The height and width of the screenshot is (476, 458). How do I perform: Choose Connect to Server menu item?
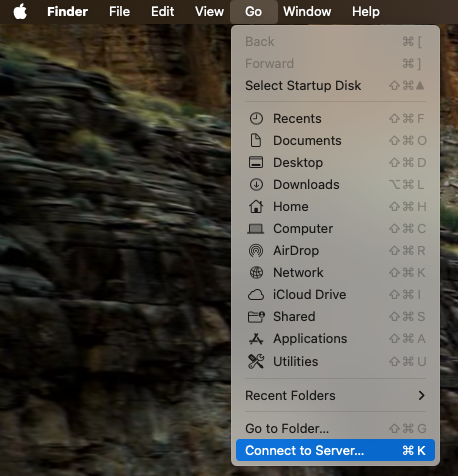335,450
